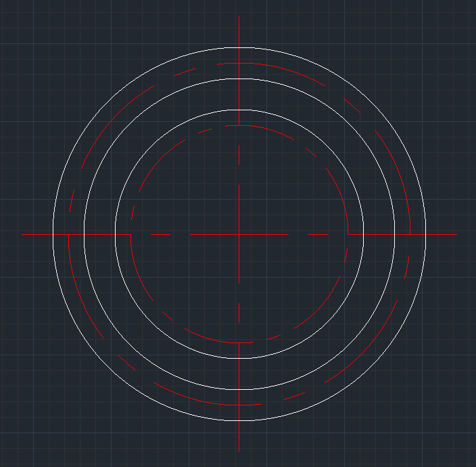Pick the bottom quadrant point of outermost circle
Screen dimensions: 476x467
click(239, 421)
